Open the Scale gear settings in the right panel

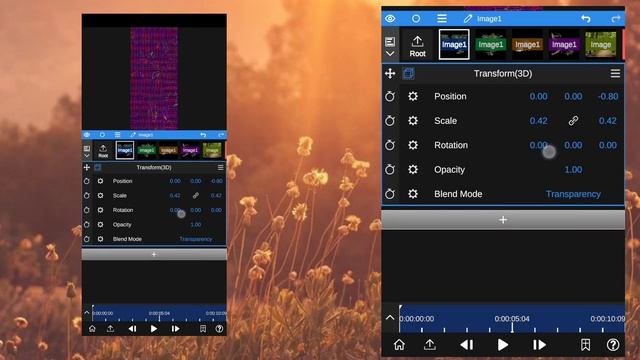coord(413,121)
